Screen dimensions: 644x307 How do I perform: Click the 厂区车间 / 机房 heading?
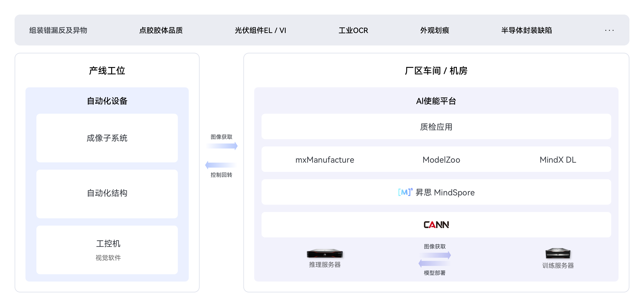click(x=436, y=71)
